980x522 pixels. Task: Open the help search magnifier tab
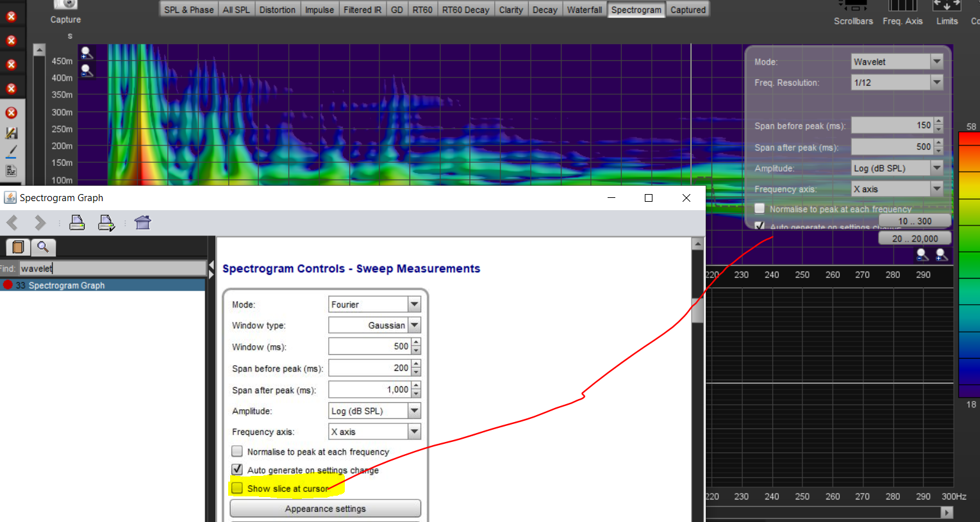pos(43,247)
